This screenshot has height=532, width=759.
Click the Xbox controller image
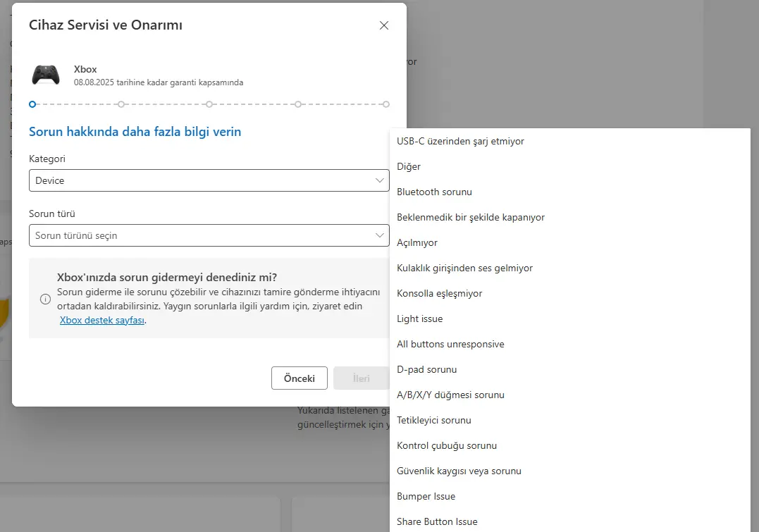point(46,75)
